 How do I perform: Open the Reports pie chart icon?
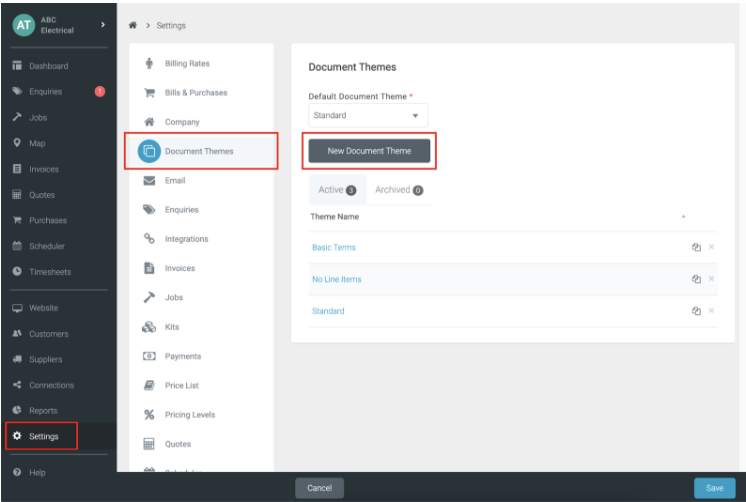click(x=17, y=410)
